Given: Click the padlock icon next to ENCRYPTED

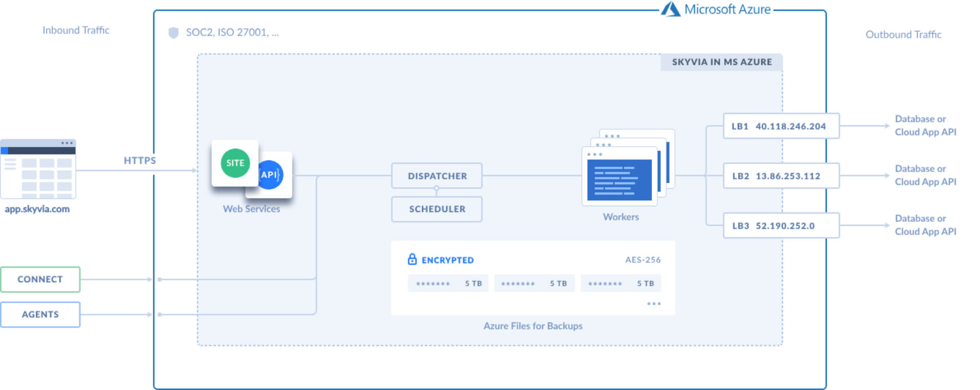Looking at the screenshot, I should (x=412, y=259).
